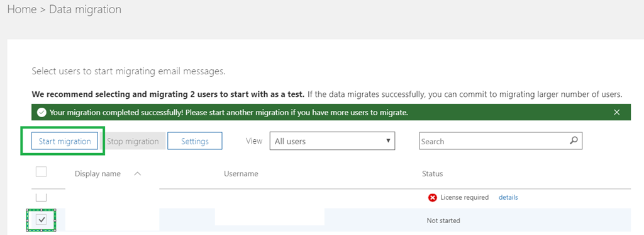Click the green success checkmark icon
The width and height of the screenshot is (644, 235).
42,112
